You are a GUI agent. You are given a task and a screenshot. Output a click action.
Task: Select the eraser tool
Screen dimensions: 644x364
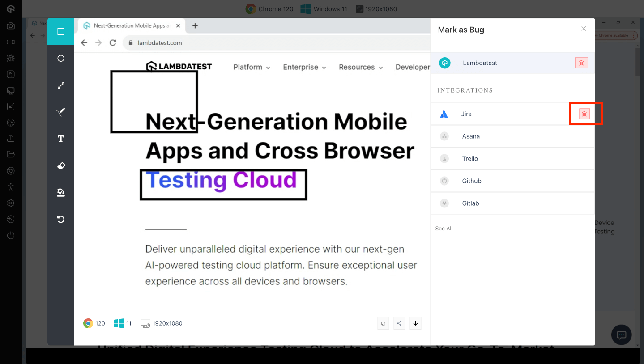61,166
